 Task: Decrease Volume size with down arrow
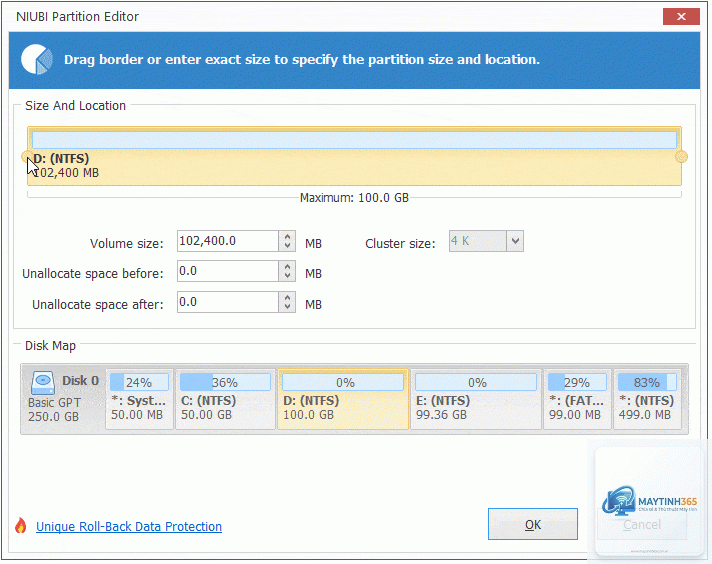point(287,246)
